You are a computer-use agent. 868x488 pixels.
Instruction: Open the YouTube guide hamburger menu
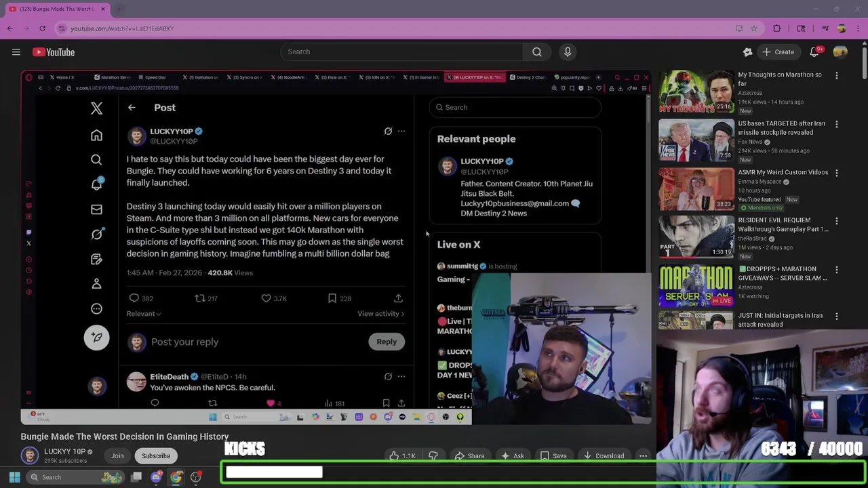pos(16,52)
